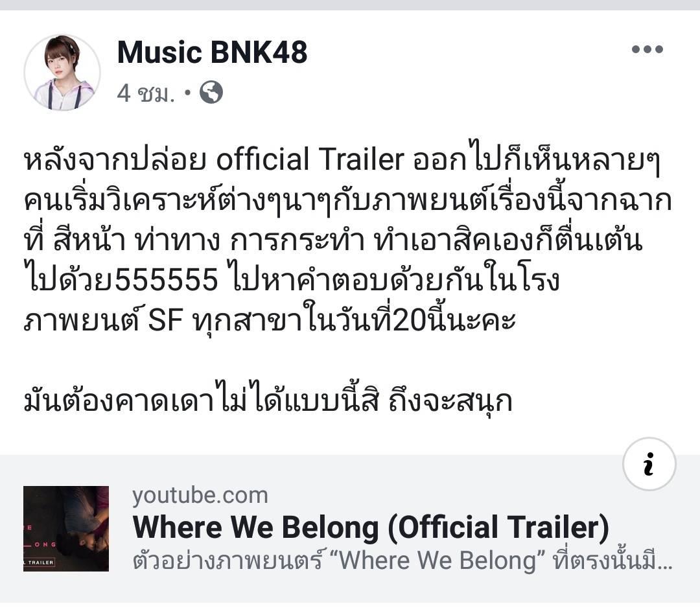The width and height of the screenshot is (700, 613).
Task: Open the Where We Belong (Official Trailer) title
Action: pos(371,527)
